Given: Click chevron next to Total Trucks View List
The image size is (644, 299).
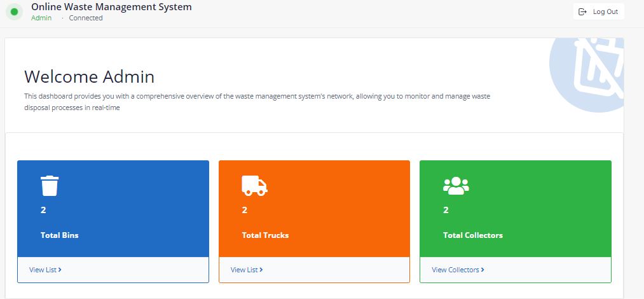Looking at the screenshot, I should [x=261, y=270].
